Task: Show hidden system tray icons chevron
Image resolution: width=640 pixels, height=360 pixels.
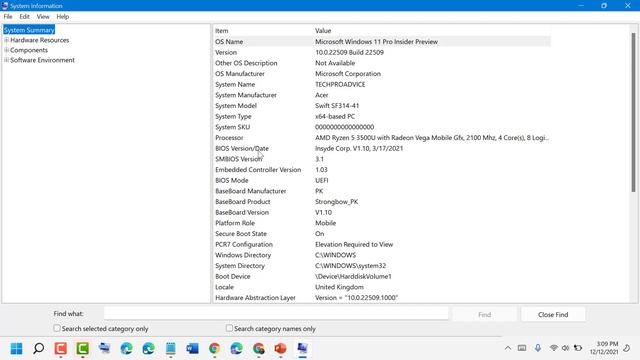Action: pyautogui.click(x=508, y=348)
